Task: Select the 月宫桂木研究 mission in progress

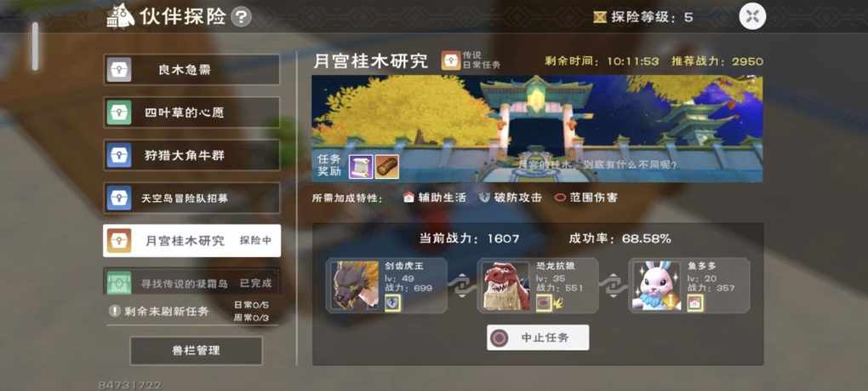Action: [x=191, y=240]
